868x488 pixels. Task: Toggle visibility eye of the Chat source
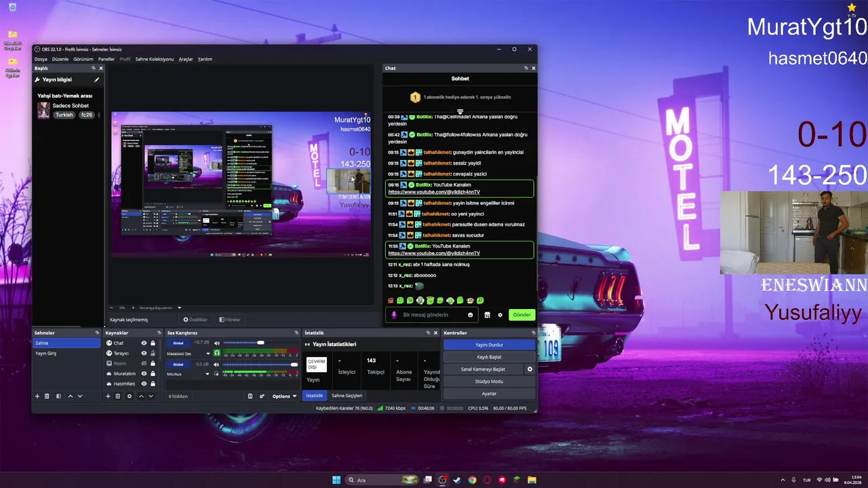144,343
